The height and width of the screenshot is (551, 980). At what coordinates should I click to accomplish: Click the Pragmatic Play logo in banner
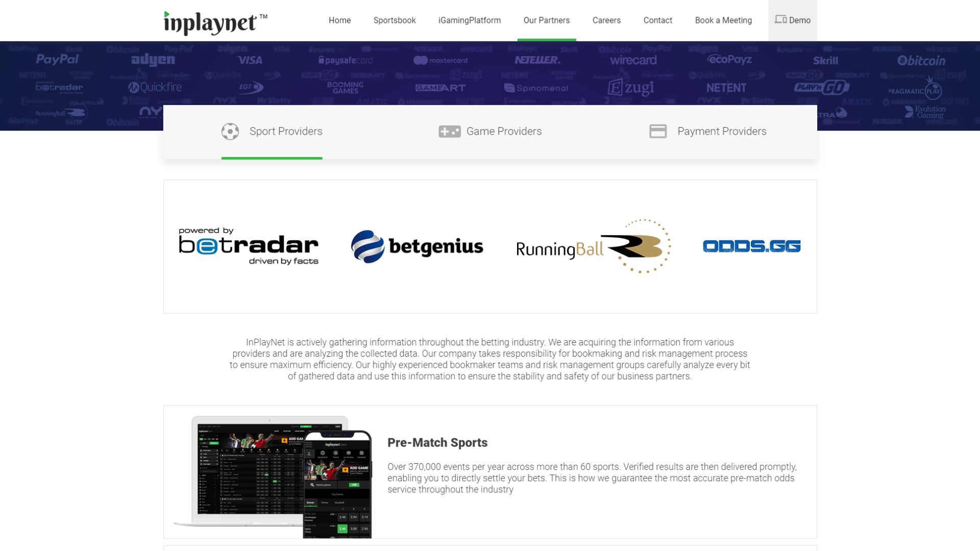coord(915,88)
